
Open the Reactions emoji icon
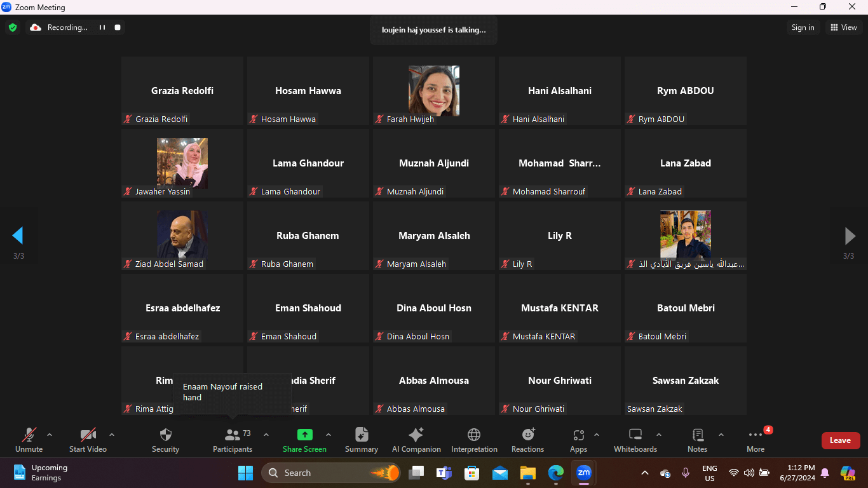[527, 435]
